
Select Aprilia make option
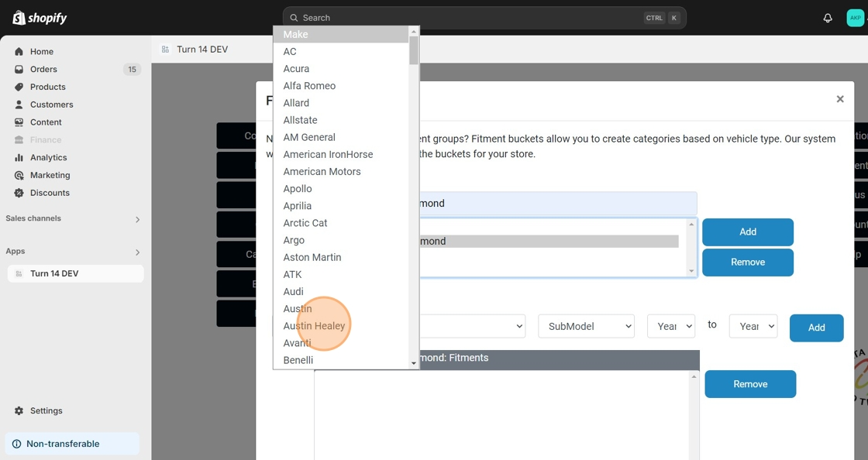[340, 206]
